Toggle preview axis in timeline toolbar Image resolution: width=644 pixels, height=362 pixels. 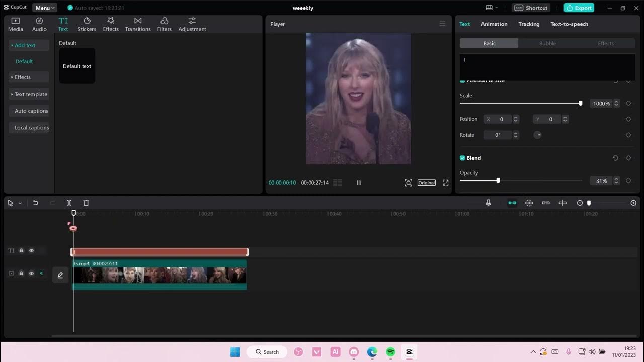point(562,203)
